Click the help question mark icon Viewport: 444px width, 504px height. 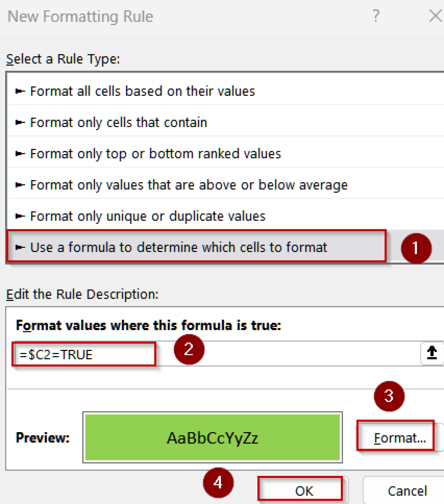click(376, 16)
